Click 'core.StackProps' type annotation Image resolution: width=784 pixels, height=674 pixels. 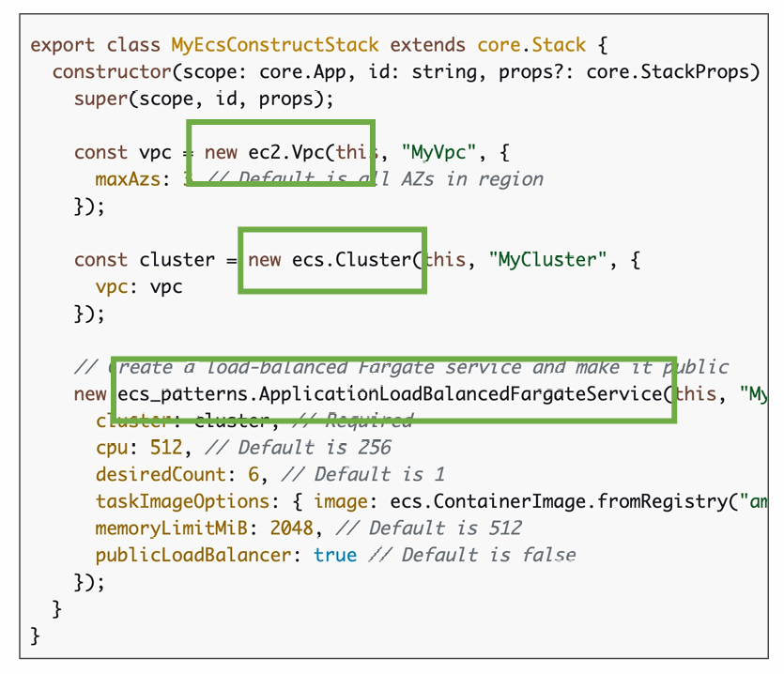[x=668, y=72]
